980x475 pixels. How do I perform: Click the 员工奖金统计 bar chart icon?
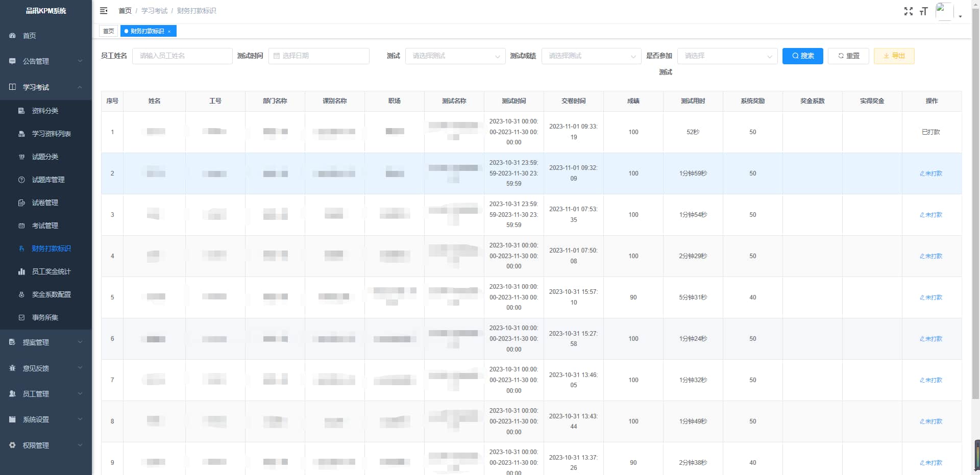point(21,271)
